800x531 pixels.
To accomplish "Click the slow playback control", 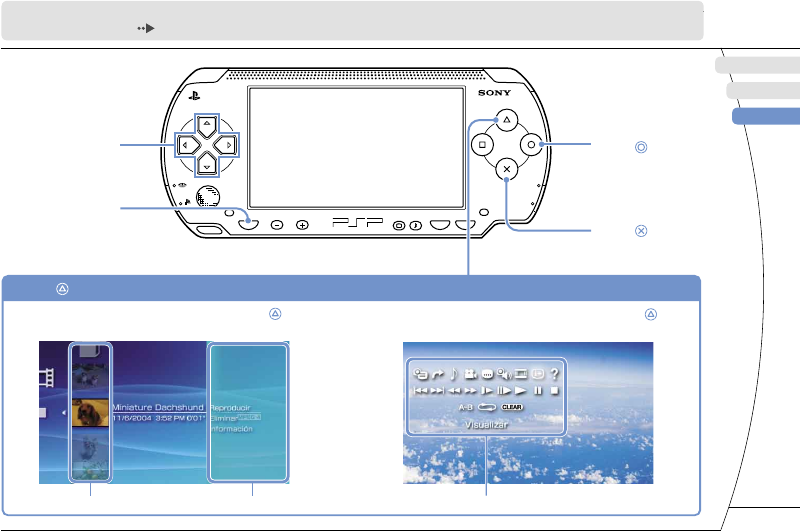I will tap(487, 391).
